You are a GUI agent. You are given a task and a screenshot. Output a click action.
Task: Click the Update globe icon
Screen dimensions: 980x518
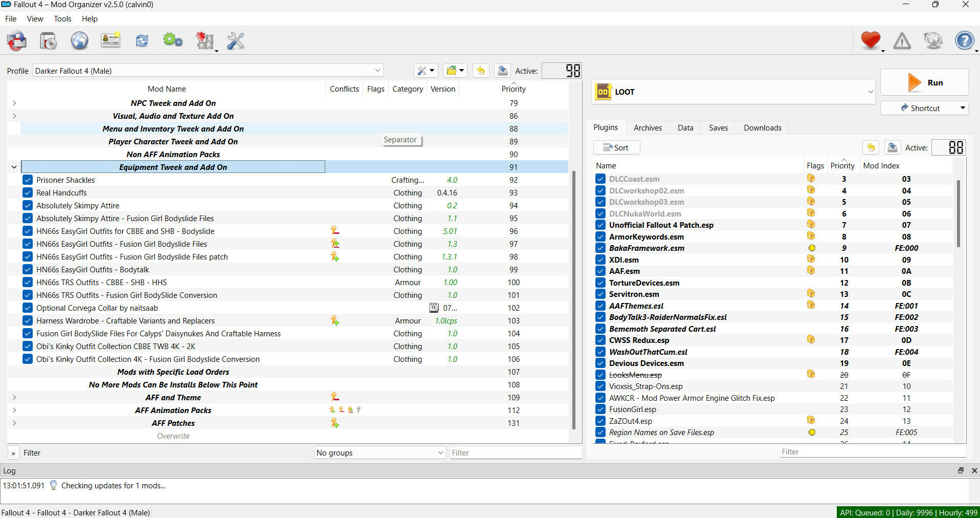933,40
